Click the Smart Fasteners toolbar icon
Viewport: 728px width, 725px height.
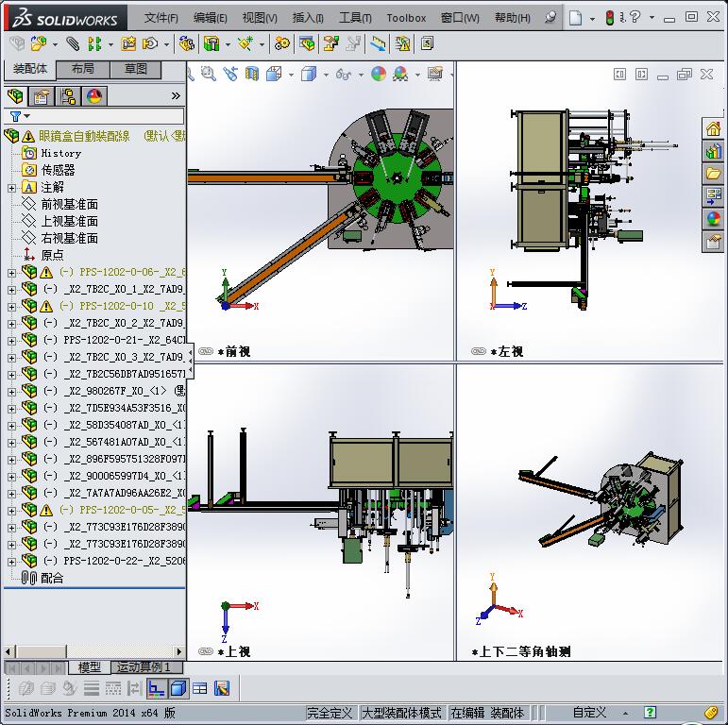click(x=128, y=44)
